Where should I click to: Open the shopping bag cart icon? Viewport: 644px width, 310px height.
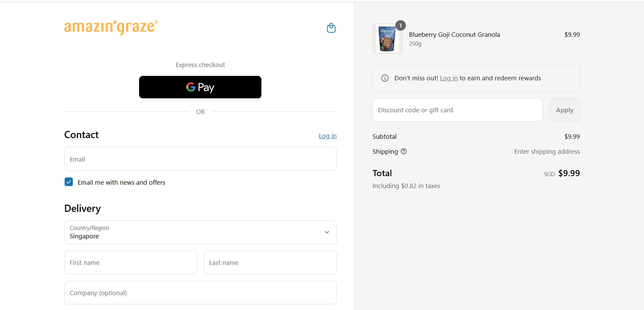(x=331, y=28)
